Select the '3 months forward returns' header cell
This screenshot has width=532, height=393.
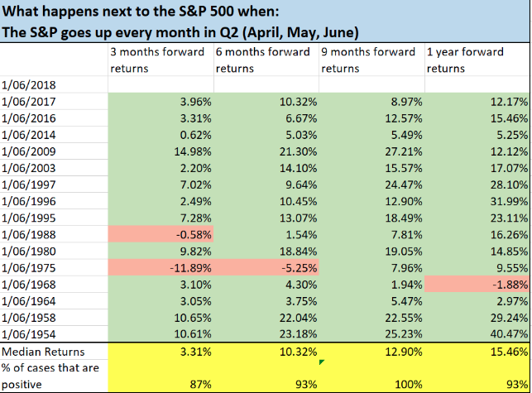coord(160,60)
